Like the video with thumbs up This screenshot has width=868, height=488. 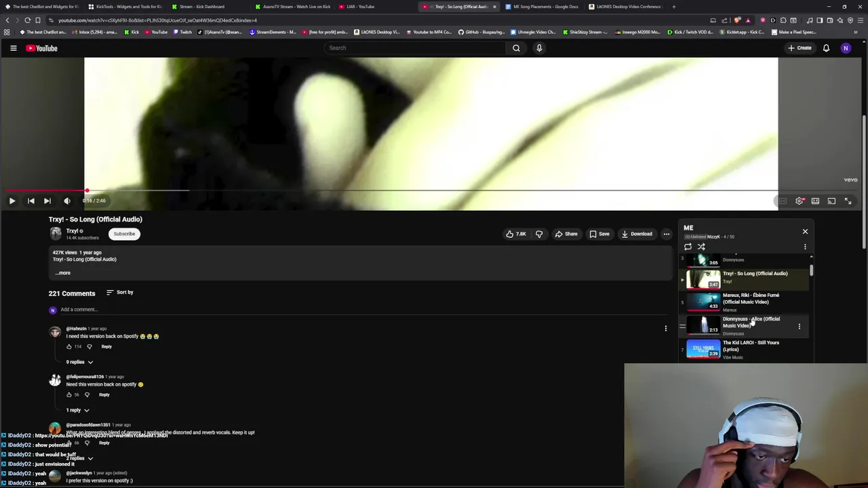coord(516,234)
